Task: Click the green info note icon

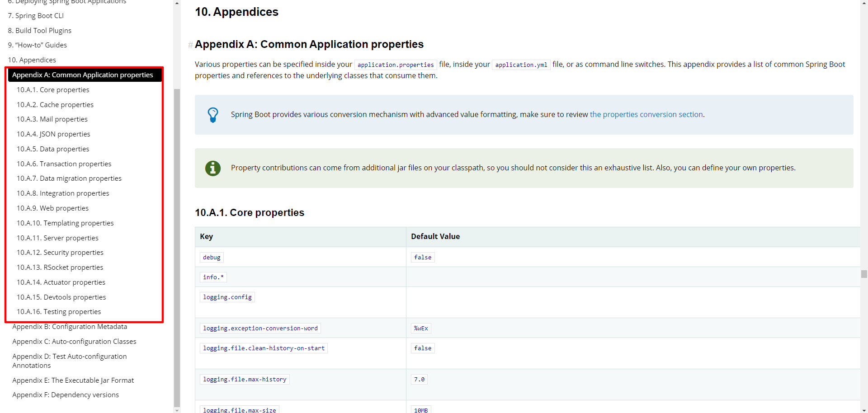Action: click(x=212, y=168)
